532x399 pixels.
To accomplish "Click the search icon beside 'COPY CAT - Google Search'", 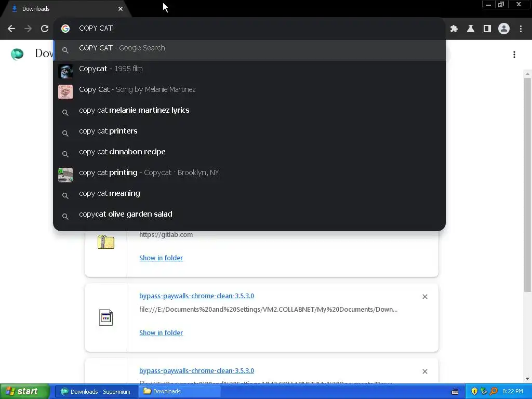I will coord(65,50).
